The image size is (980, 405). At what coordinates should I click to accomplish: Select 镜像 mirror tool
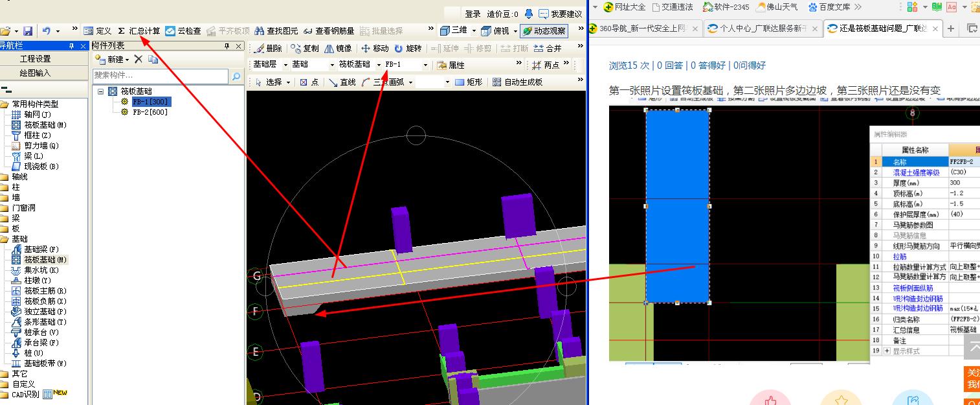click(x=338, y=49)
